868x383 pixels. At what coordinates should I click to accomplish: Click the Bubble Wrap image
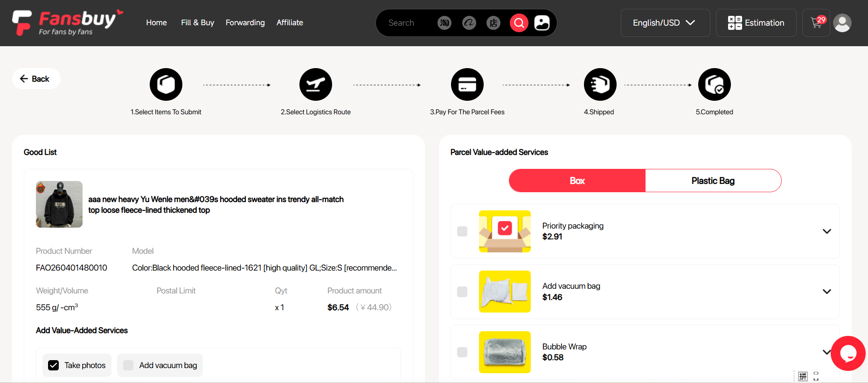coord(505,352)
